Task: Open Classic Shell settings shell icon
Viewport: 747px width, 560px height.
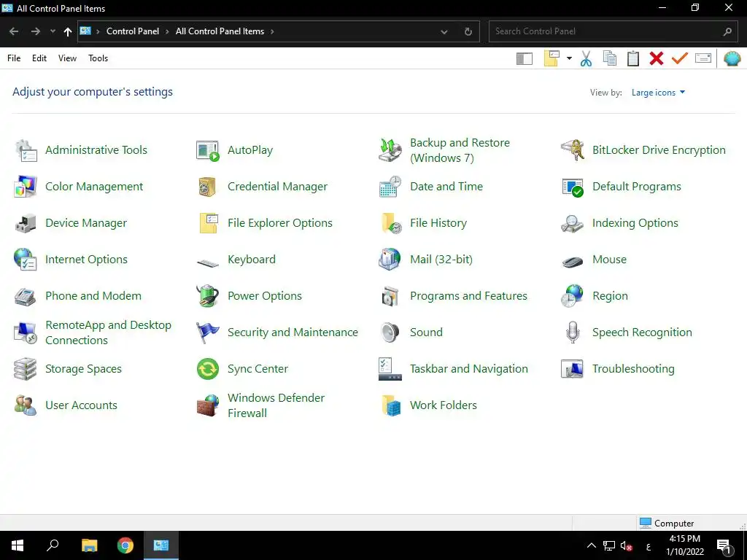Action: coord(732,58)
